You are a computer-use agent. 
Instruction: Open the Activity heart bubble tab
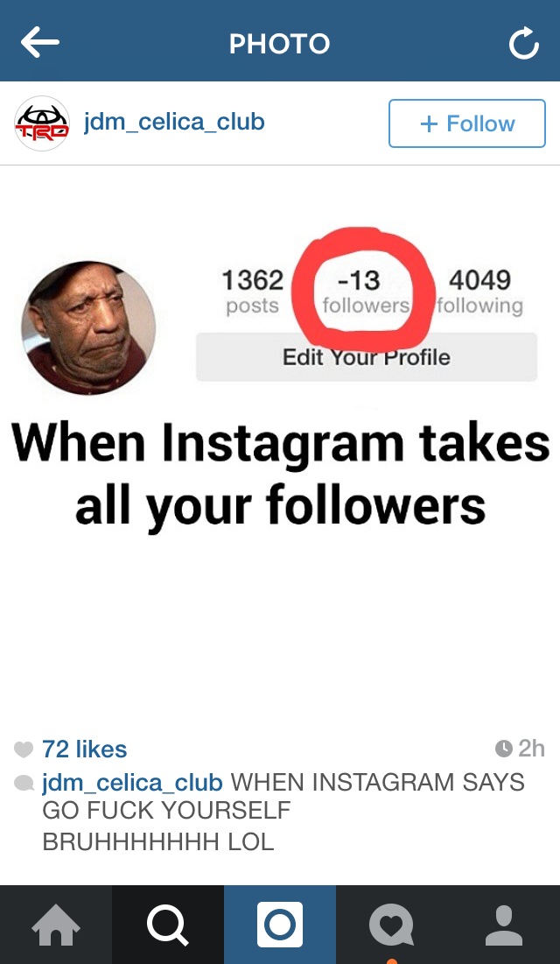392,925
